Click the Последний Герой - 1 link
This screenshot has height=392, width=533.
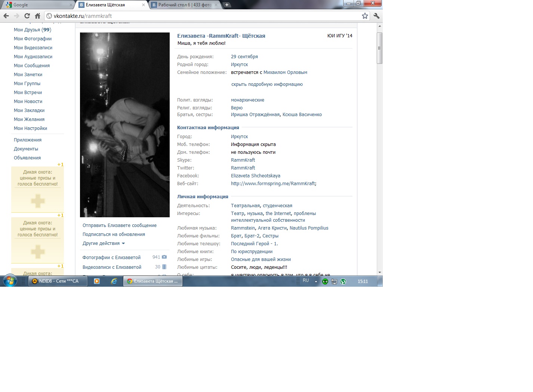(x=254, y=244)
